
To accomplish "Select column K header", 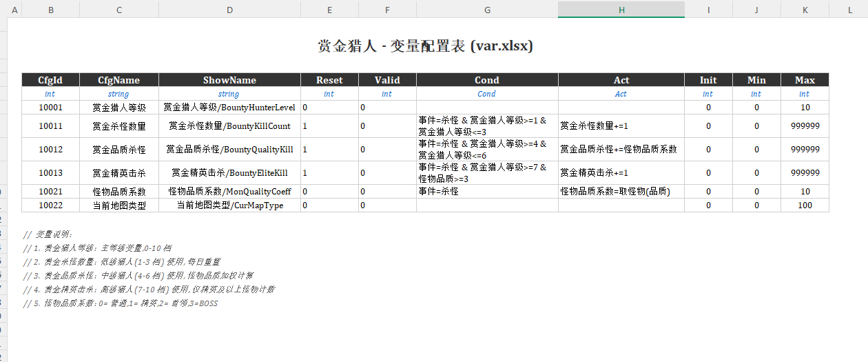I will tap(805, 9).
